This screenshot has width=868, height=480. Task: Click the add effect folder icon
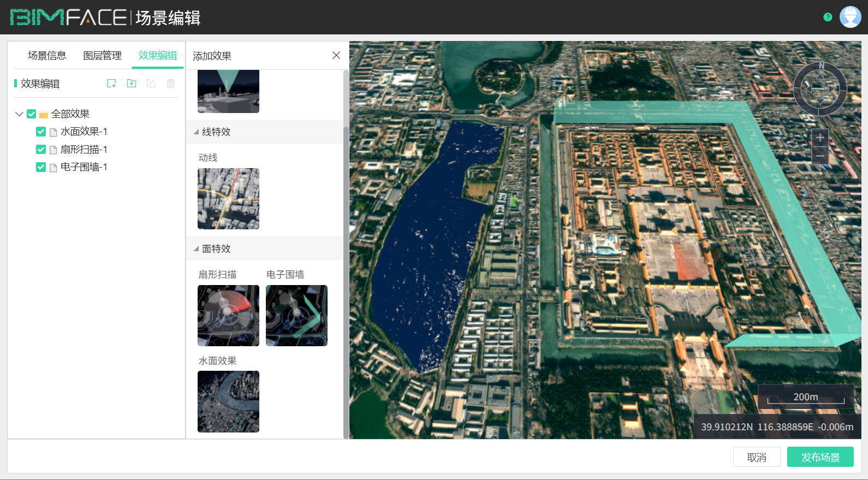(132, 84)
